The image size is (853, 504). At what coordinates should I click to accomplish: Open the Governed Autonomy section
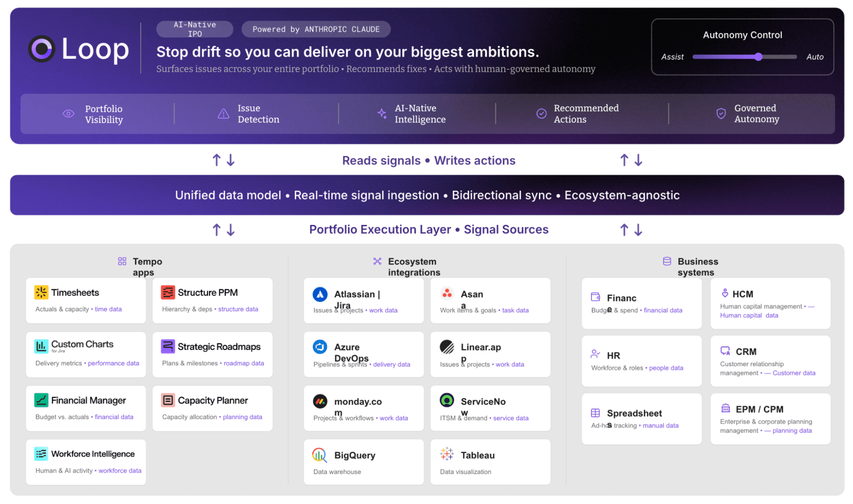click(751, 114)
